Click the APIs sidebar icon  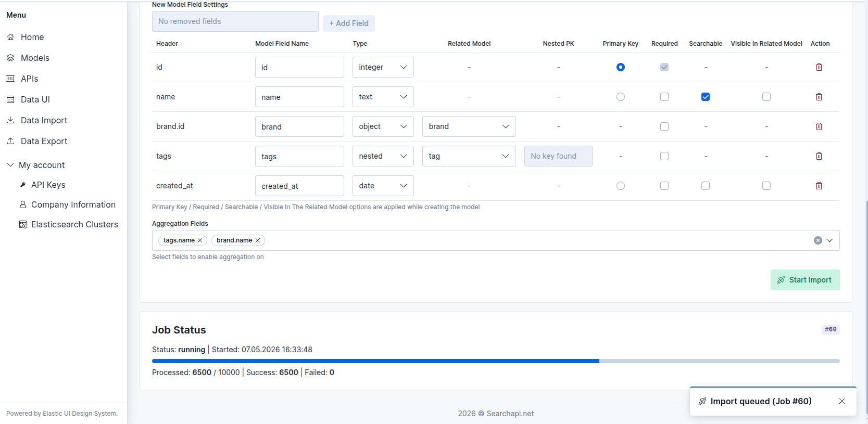click(x=10, y=79)
